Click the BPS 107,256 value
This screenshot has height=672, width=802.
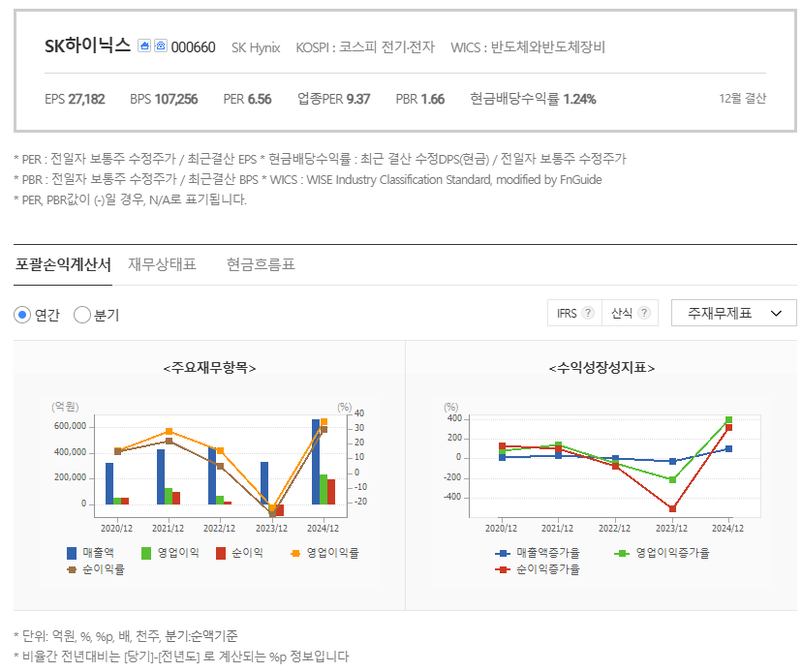tap(164, 99)
